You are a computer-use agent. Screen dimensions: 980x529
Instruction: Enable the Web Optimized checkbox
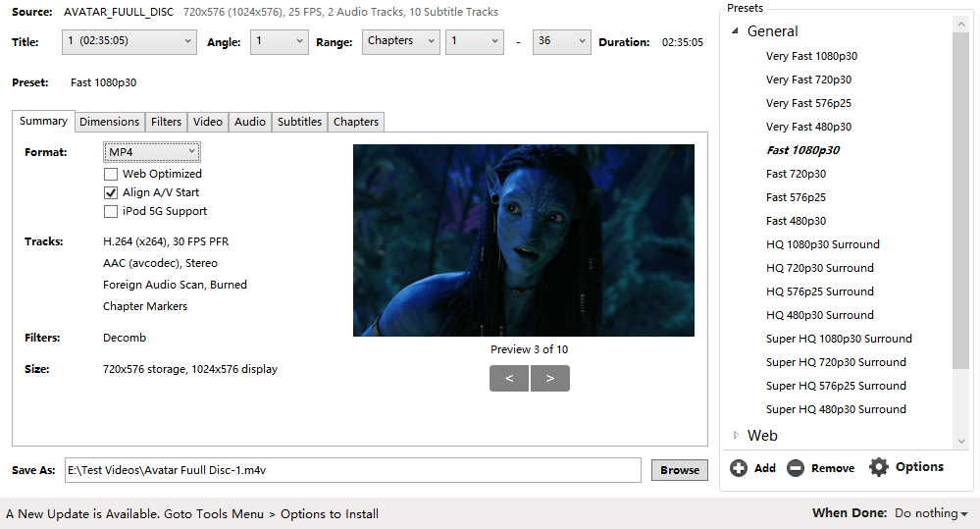pyautogui.click(x=111, y=174)
